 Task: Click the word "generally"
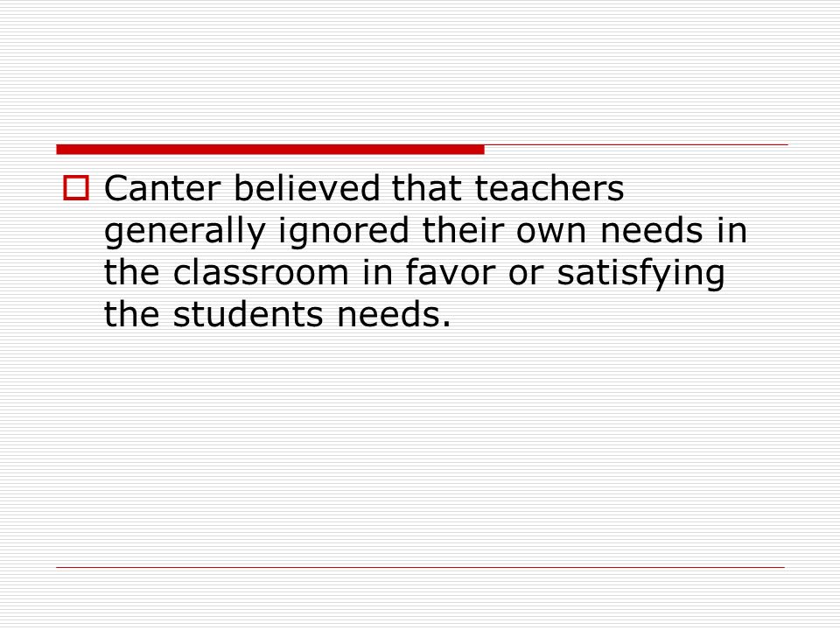click(x=185, y=233)
